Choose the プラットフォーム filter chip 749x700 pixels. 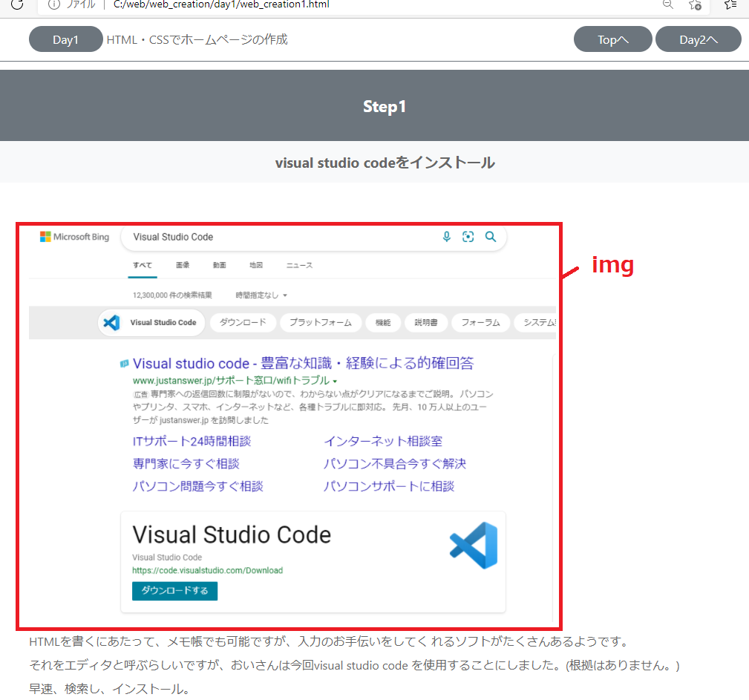[x=321, y=322]
